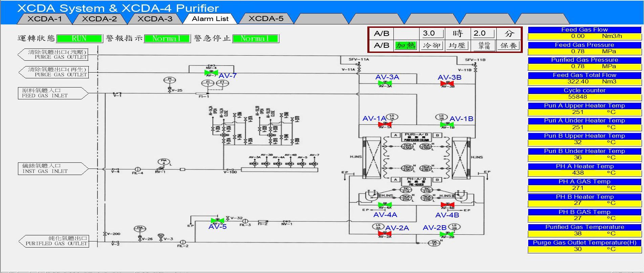Click the V-200 valve symbol

105,234
